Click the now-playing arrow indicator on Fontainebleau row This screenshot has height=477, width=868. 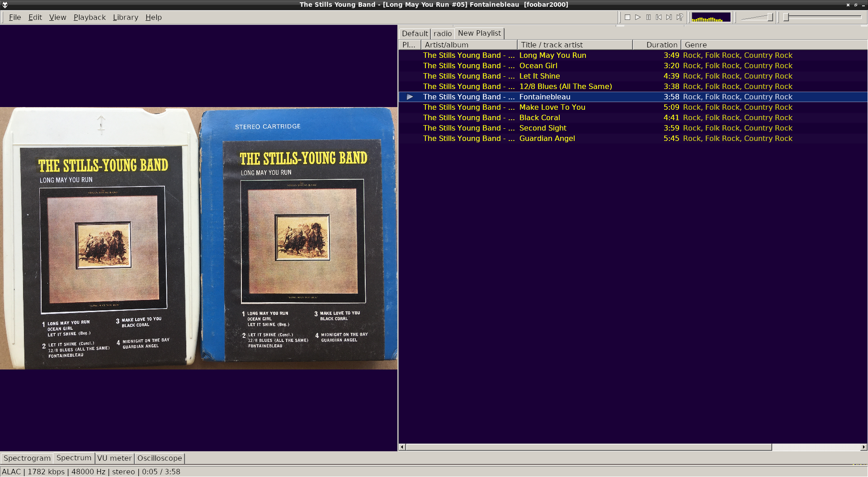tap(410, 97)
